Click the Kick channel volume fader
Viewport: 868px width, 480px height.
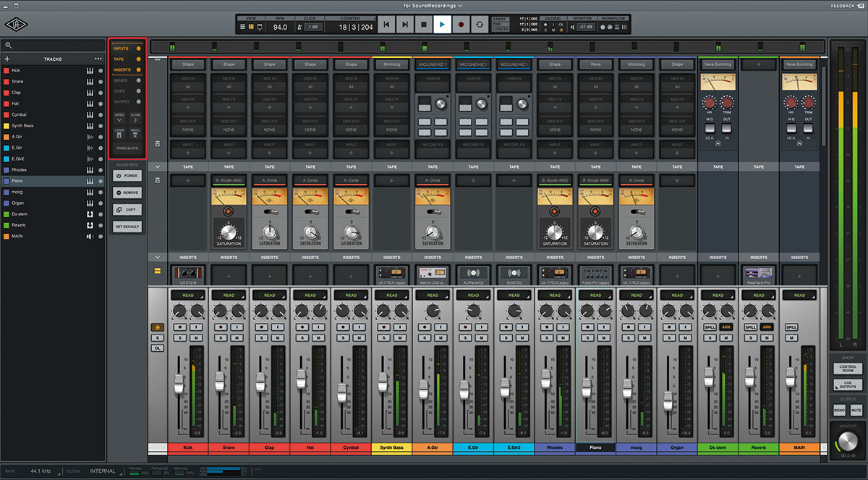click(179, 384)
